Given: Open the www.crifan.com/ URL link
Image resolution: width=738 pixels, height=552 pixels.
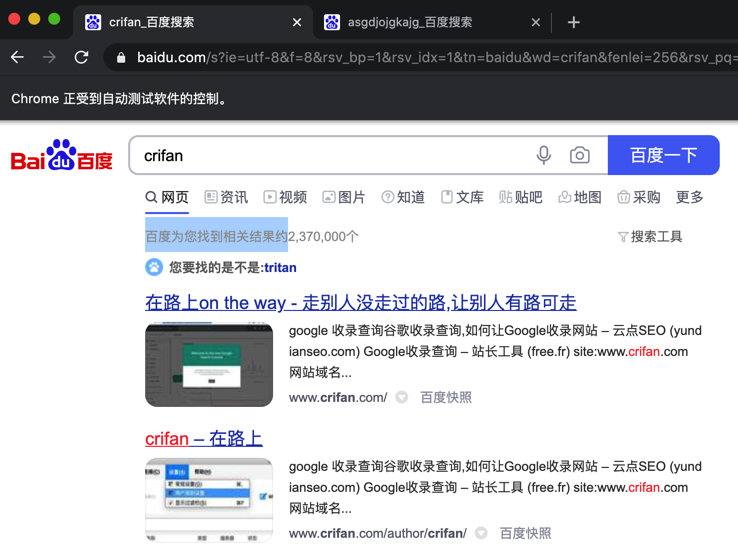Looking at the screenshot, I should pyautogui.click(x=338, y=398).
